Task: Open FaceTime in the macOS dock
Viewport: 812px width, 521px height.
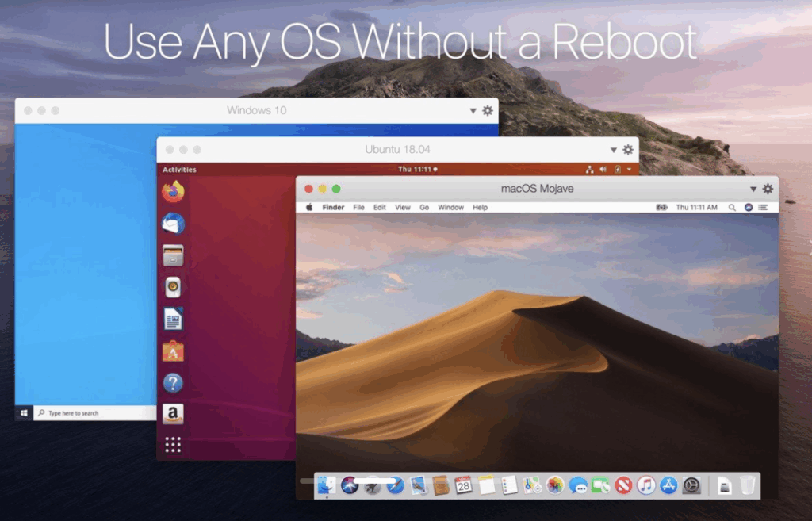Action: (x=600, y=486)
